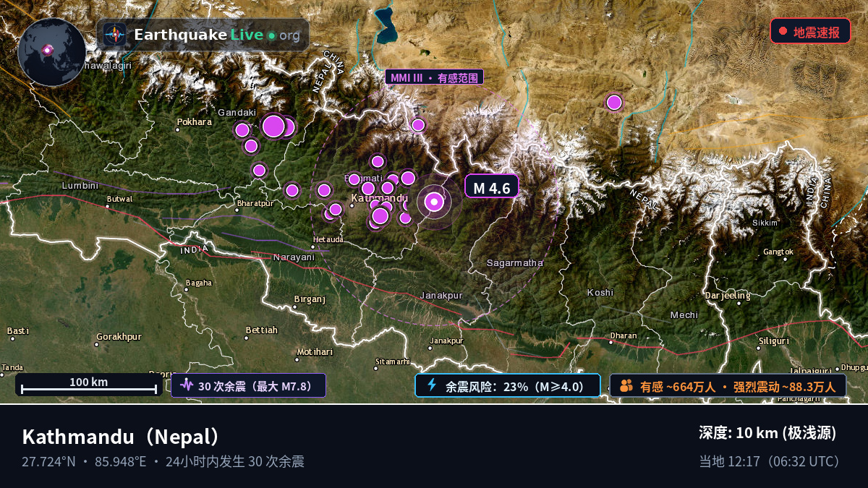This screenshot has height=488, width=868.
Task: Click the Siliguri city label
Action: 774,341
